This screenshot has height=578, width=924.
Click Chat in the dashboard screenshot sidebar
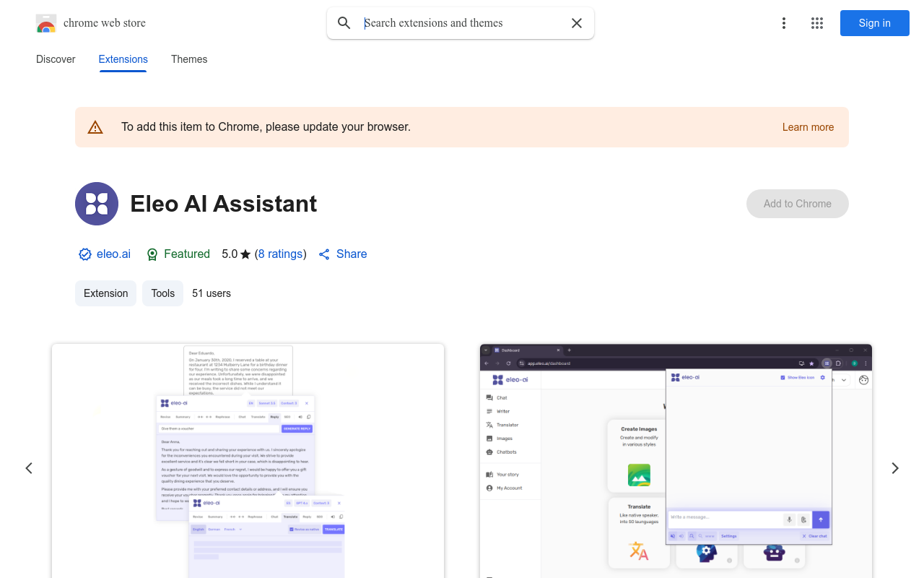502,398
